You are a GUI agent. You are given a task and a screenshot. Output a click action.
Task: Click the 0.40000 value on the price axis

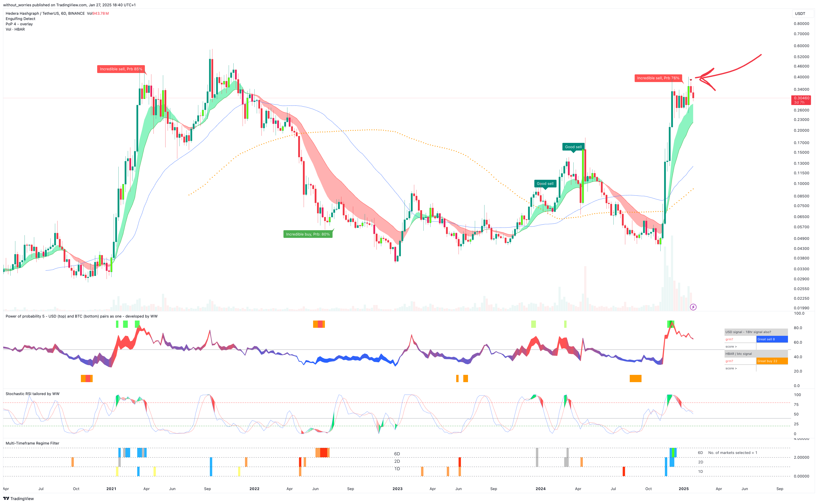tap(801, 77)
